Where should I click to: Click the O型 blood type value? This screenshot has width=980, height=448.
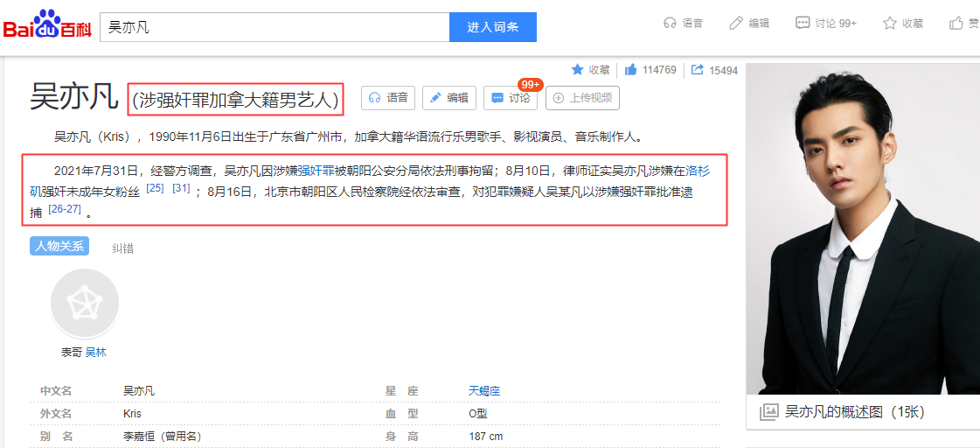(477, 414)
